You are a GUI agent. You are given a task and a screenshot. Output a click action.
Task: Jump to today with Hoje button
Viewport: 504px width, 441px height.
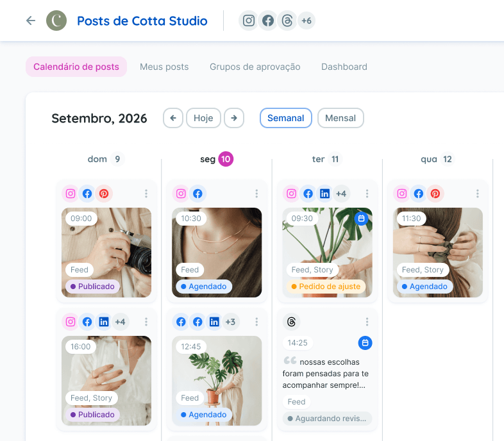click(203, 118)
